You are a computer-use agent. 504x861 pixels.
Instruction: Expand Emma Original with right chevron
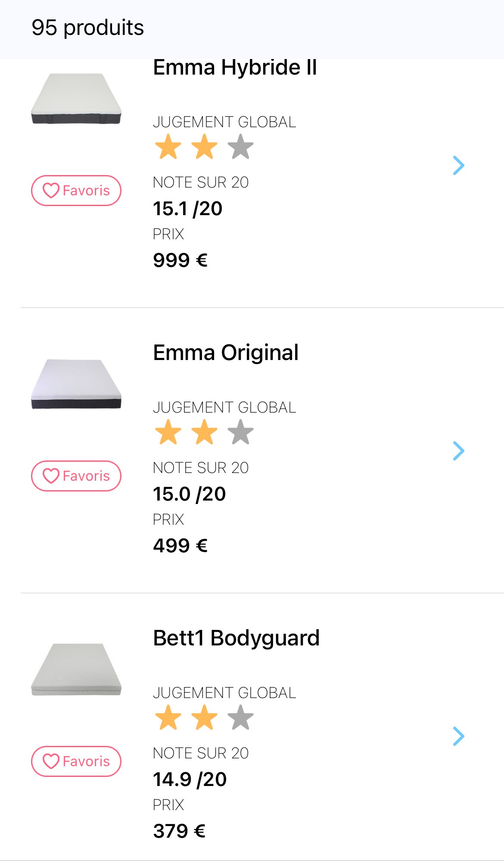click(x=459, y=451)
